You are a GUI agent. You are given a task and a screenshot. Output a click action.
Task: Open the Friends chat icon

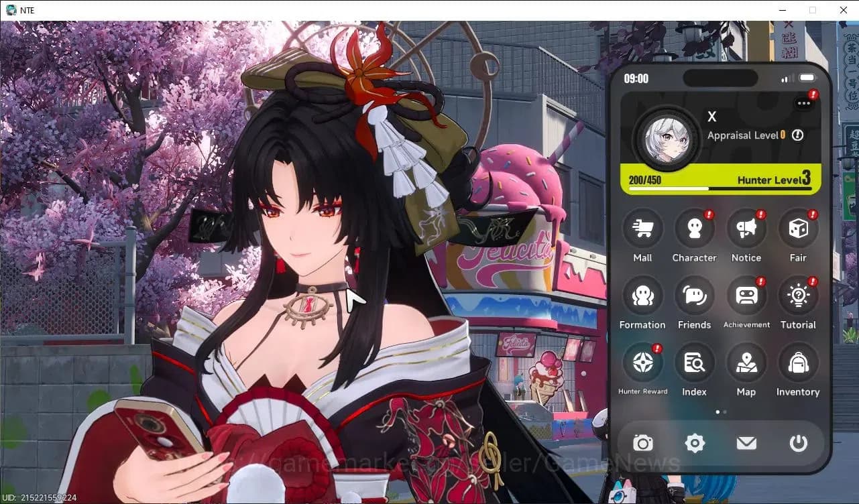click(694, 296)
